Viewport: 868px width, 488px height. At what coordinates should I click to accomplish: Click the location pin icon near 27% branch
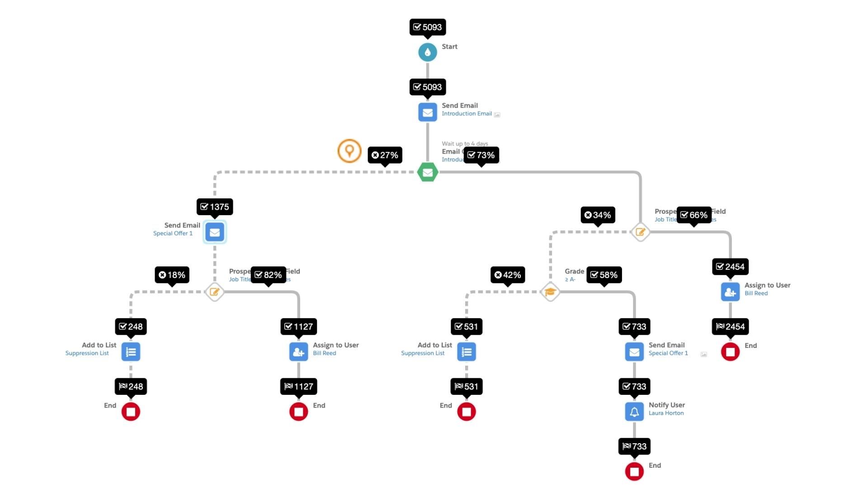349,150
